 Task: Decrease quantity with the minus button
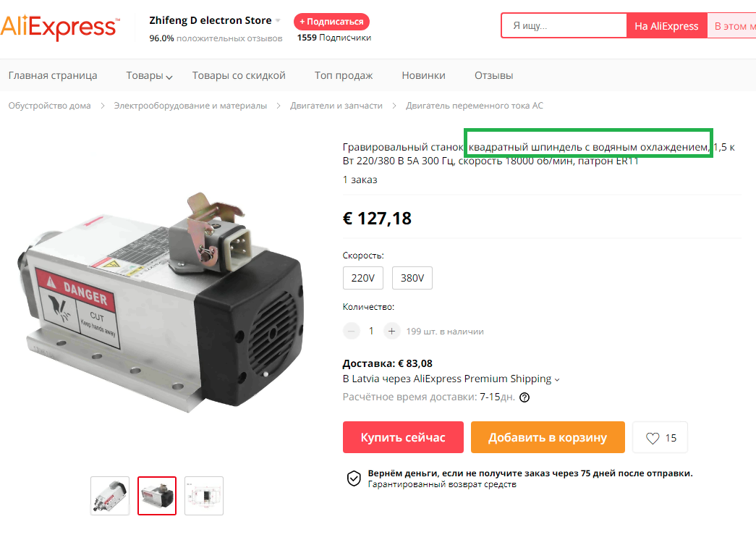(x=351, y=331)
